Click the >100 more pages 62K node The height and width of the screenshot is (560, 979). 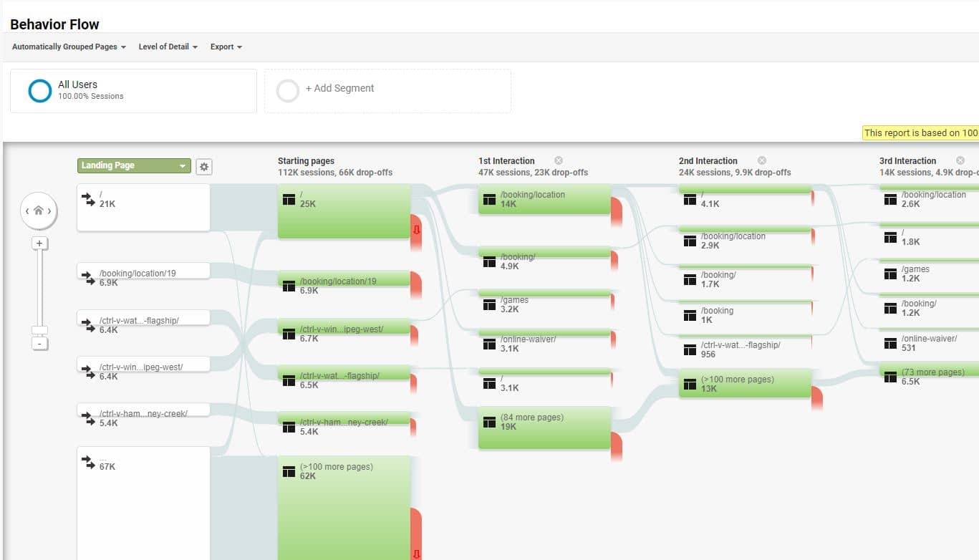344,508
